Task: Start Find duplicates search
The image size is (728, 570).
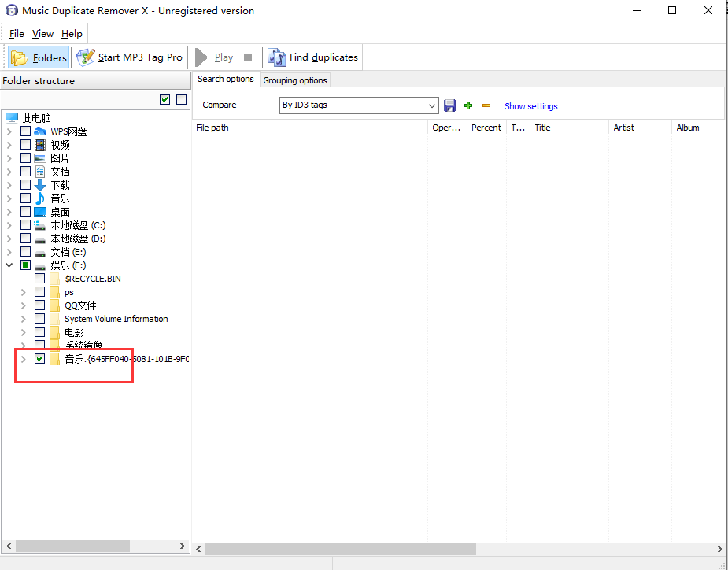Action: tap(313, 57)
